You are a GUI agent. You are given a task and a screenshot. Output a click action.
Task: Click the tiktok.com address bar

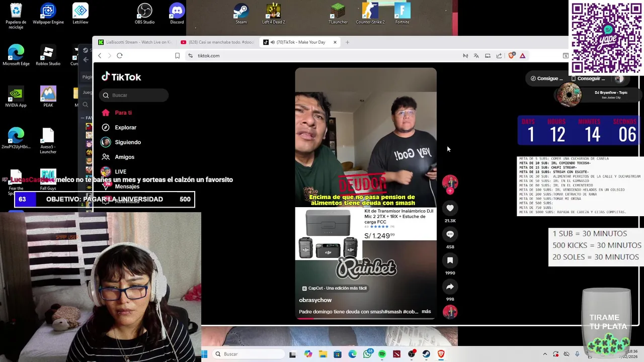(322, 56)
